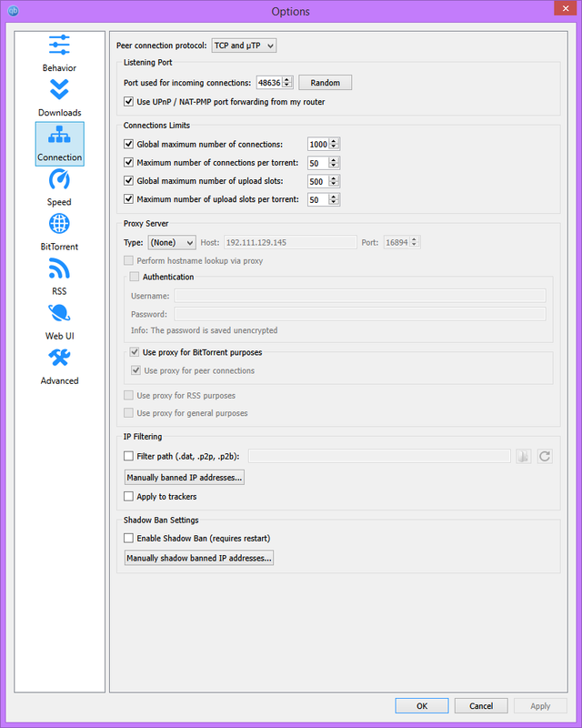Click the browse filter file icon
The height and width of the screenshot is (728, 582).
pyautogui.click(x=524, y=457)
